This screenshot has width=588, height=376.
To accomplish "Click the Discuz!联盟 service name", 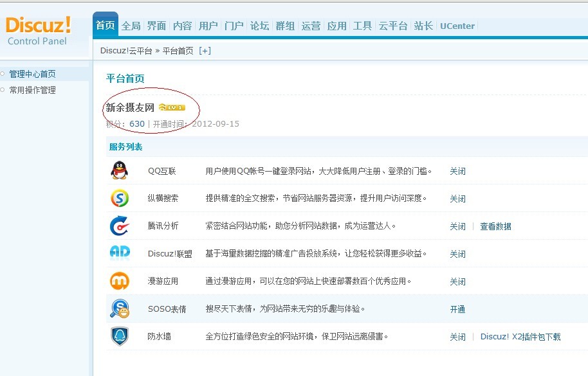I will [170, 253].
